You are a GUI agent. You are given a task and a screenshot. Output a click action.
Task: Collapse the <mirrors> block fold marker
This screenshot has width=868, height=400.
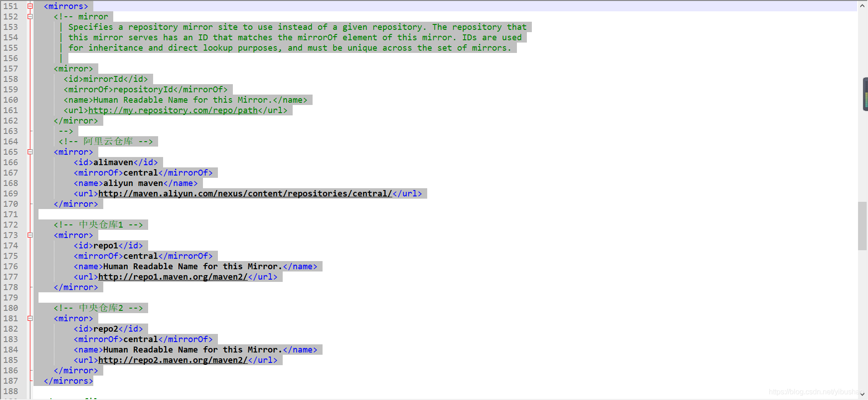30,6
